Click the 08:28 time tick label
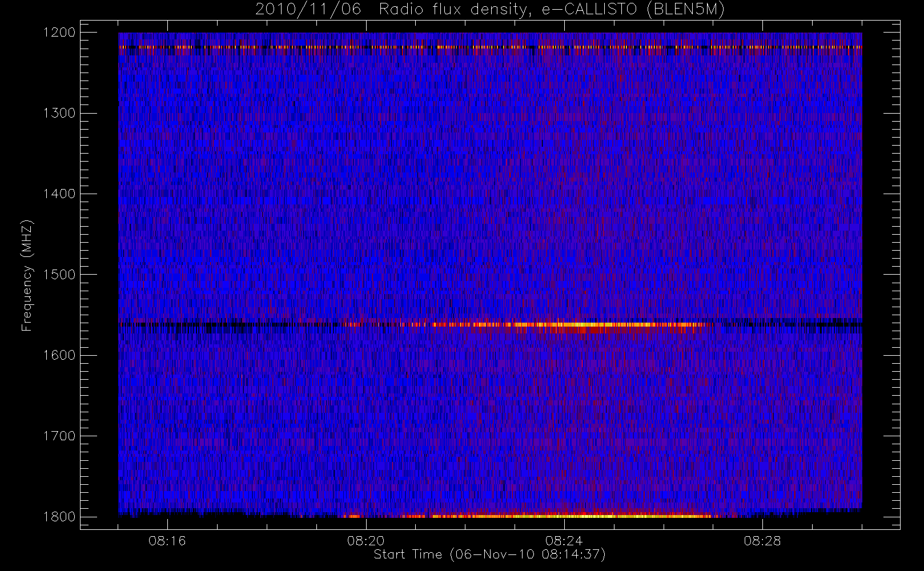This screenshot has width=924, height=571. click(762, 541)
